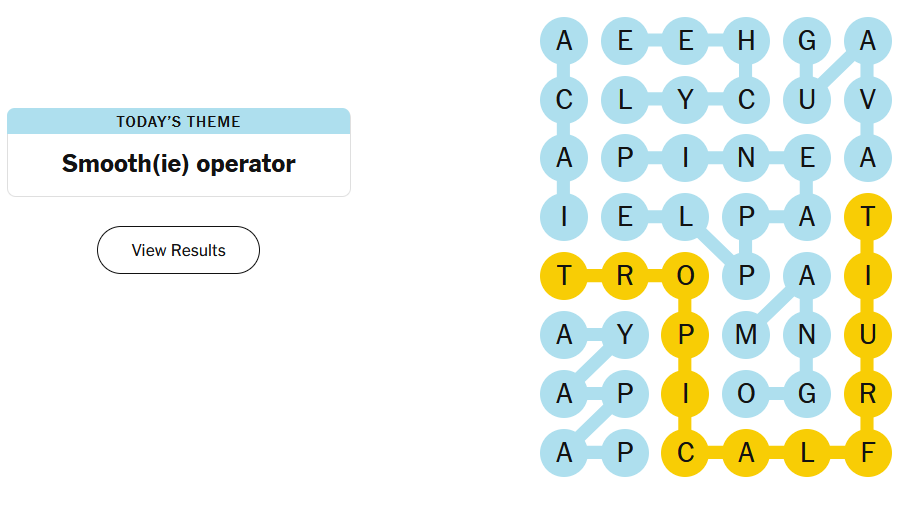Tap the yellow T left of yellow R

564,276
